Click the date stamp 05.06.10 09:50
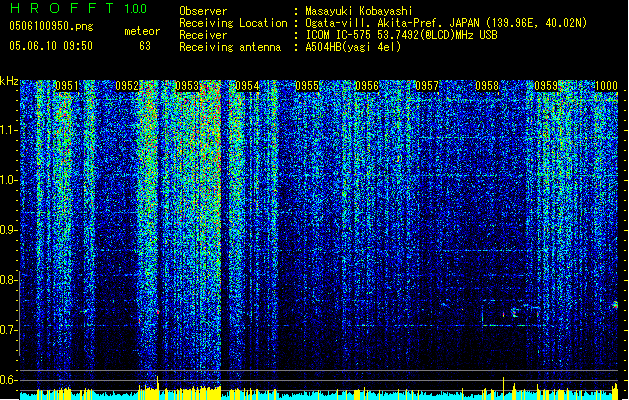The width and height of the screenshot is (629, 400). (x=51, y=46)
